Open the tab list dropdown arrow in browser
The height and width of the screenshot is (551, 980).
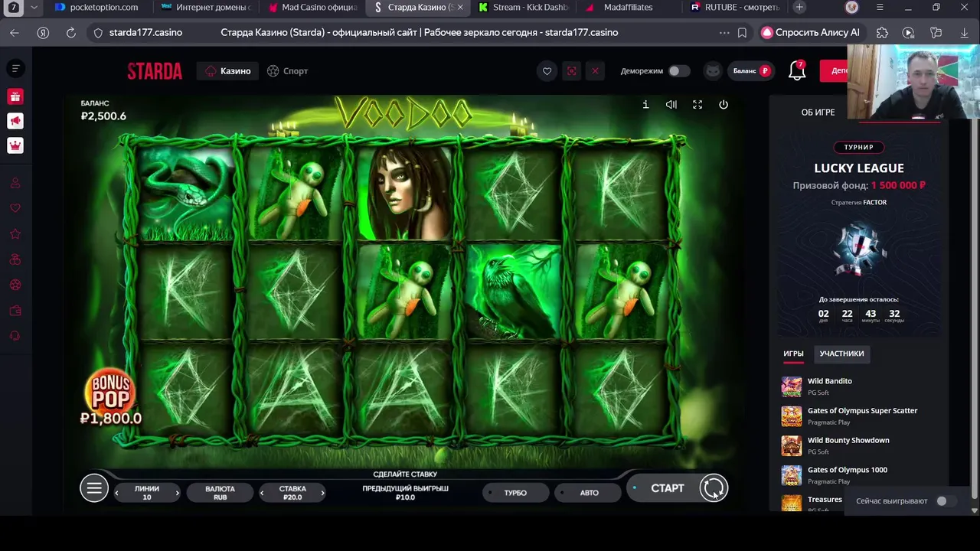coord(34,7)
